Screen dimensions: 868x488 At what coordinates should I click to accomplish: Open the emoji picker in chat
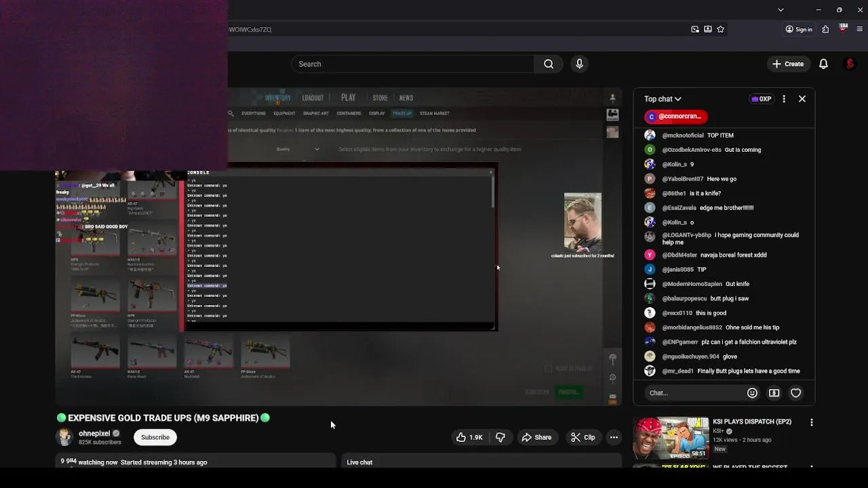pos(752,393)
